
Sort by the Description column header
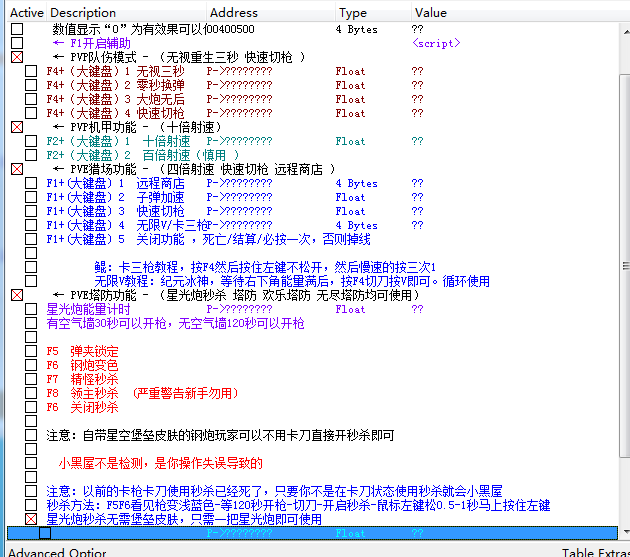(110, 13)
